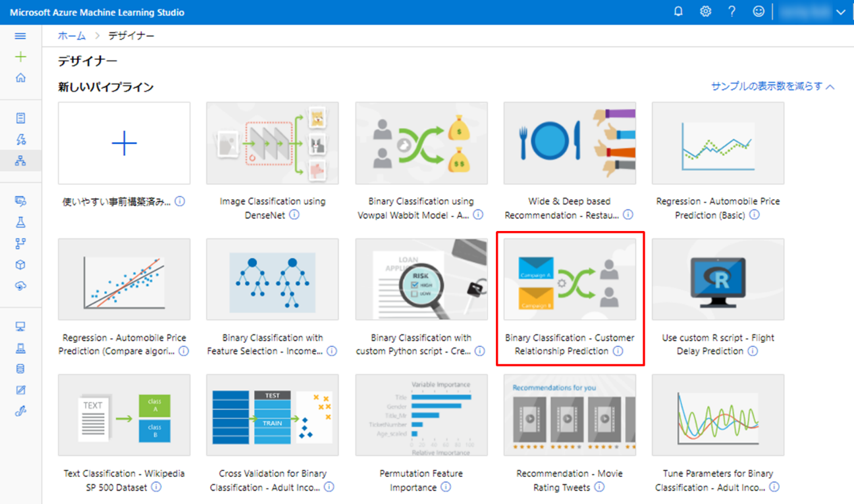
Task: Open Automated ML lightning icon in the sidebar
Action: coord(20,139)
